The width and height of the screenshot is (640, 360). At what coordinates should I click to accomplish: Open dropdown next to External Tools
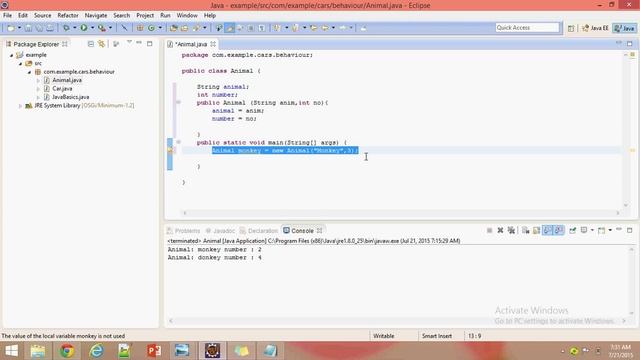click(110, 28)
